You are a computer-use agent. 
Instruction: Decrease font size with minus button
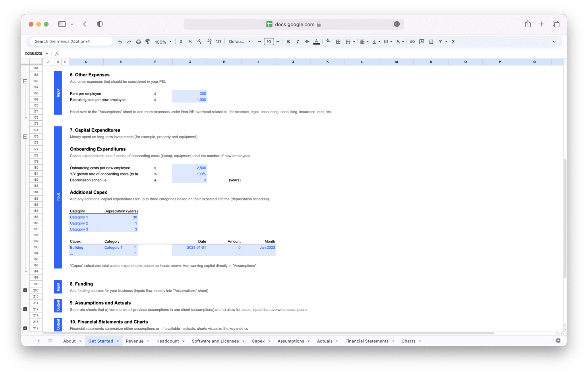tap(260, 42)
